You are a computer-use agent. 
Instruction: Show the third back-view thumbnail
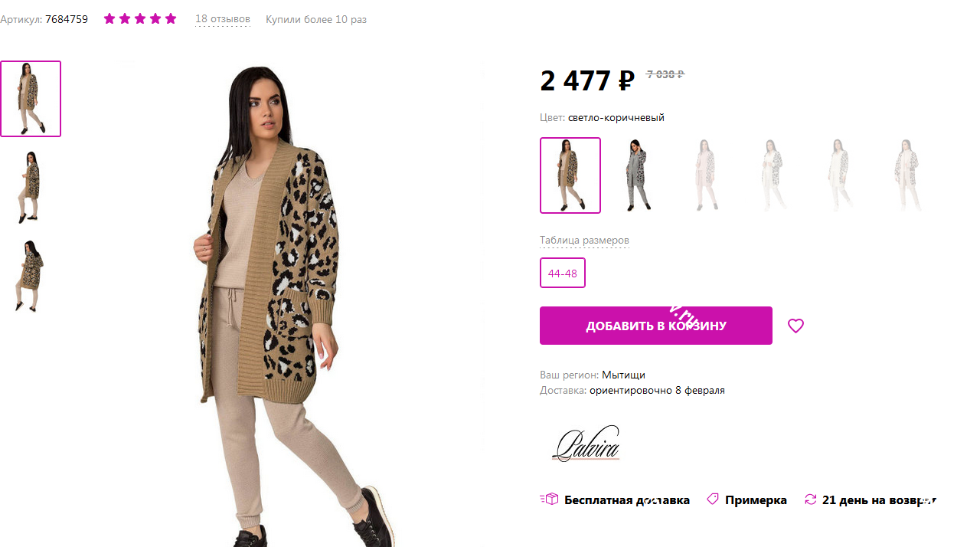click(31, 276)
